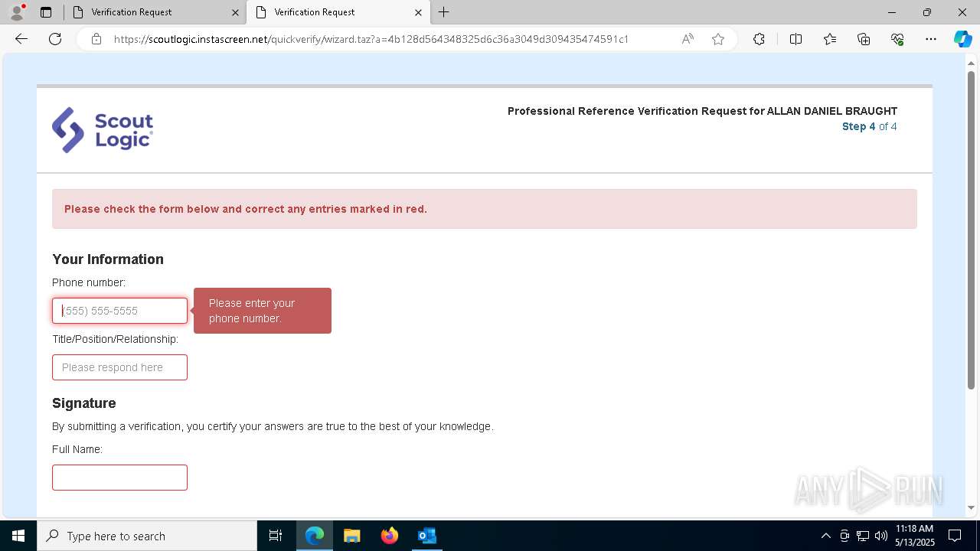Viewport: 980px width, 551px height.
Task: Open the browser profile icon
Action: [17, 12]
